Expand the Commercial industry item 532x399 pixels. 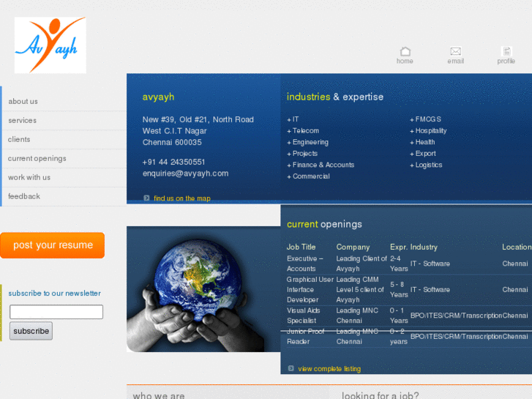[x=308, y=176]
